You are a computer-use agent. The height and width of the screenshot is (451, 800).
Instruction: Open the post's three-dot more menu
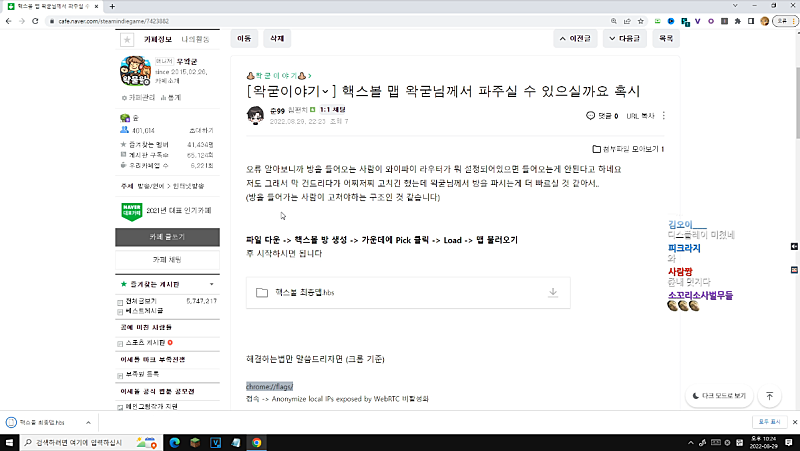[664, 116]
